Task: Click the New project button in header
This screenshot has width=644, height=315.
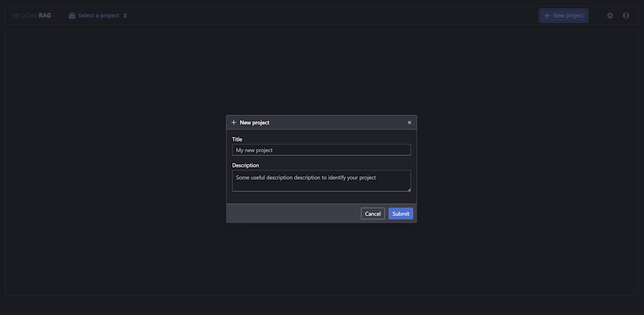Action: pyautogui.click(x=563, y=16)
